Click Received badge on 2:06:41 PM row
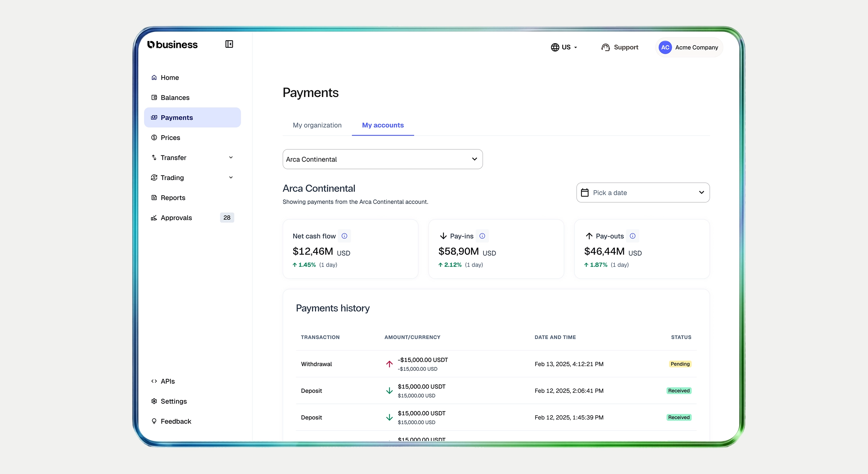 pos(679,391)
